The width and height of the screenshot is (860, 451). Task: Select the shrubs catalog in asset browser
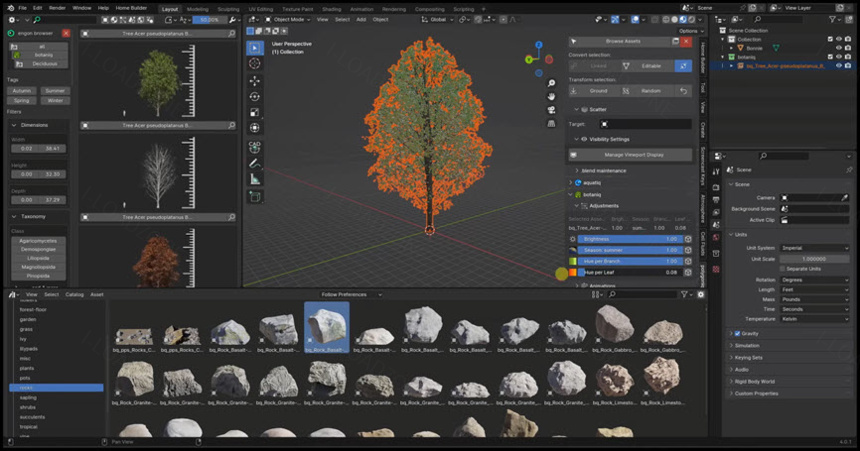28,408
